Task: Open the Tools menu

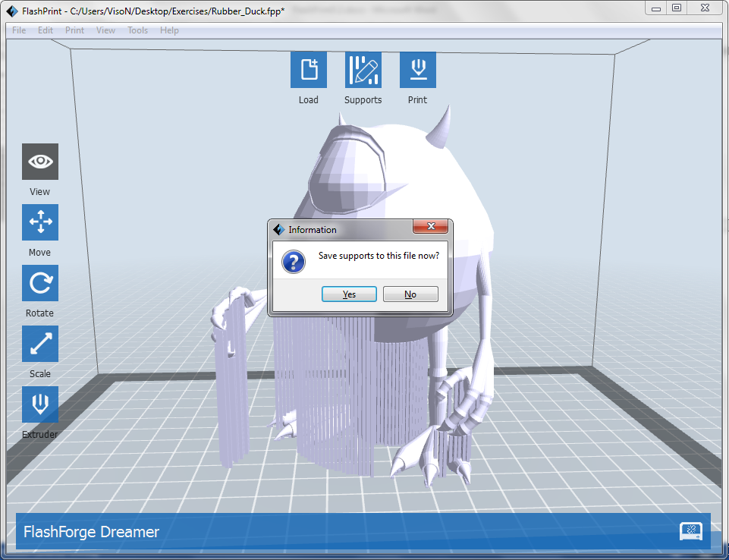Action: (137, 30)
